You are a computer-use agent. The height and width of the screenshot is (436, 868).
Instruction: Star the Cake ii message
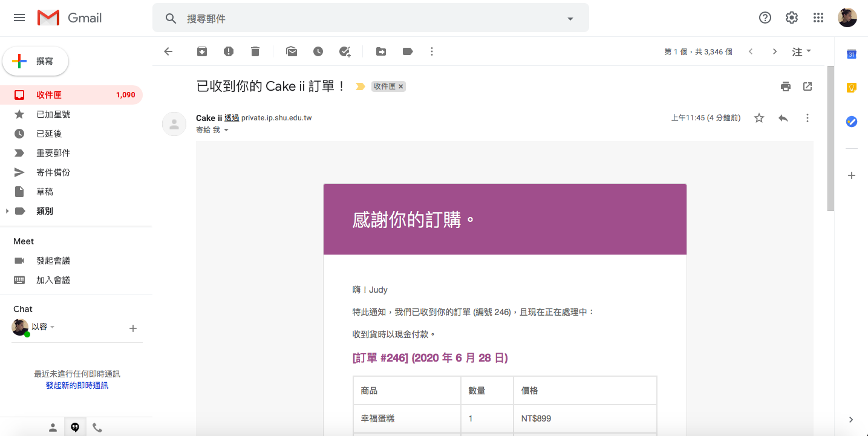pyautogui.click(x=759, y=119)
